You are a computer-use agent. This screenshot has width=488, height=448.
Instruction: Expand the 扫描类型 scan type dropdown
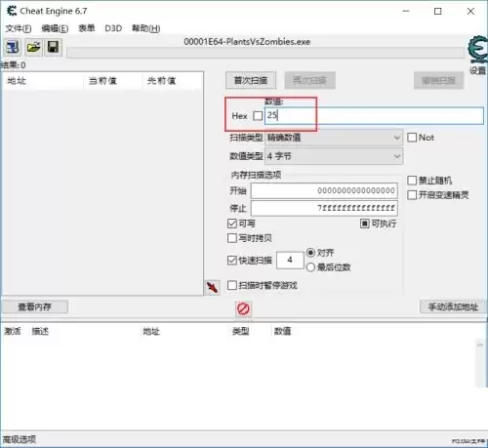(334, 138)
